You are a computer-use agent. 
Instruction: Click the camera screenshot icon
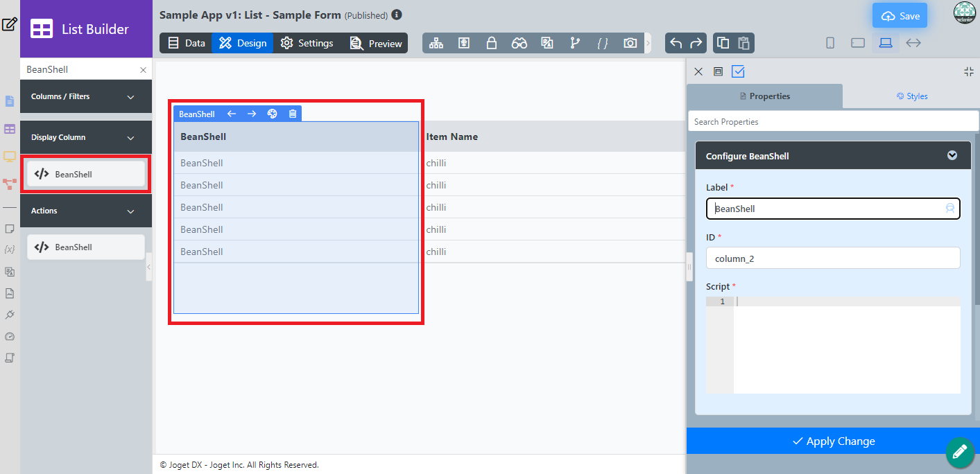coord(630,43)
